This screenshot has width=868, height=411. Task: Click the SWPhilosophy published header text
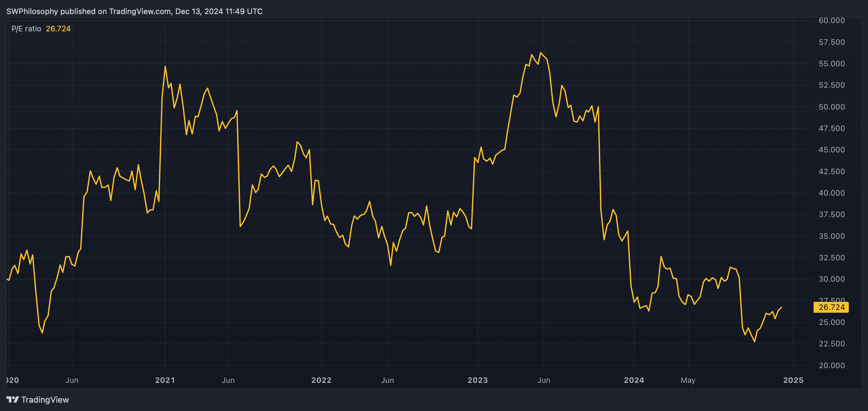click(x=134, y=11)
